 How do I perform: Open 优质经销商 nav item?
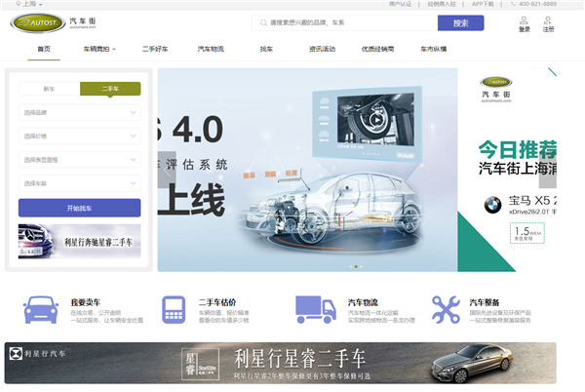[x=377, y=49]
